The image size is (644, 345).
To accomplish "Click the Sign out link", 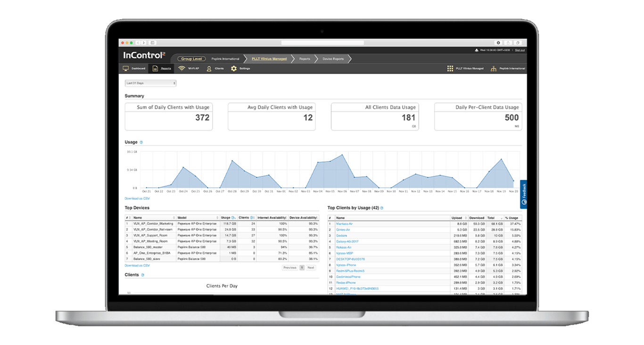I will click(520, 50).
